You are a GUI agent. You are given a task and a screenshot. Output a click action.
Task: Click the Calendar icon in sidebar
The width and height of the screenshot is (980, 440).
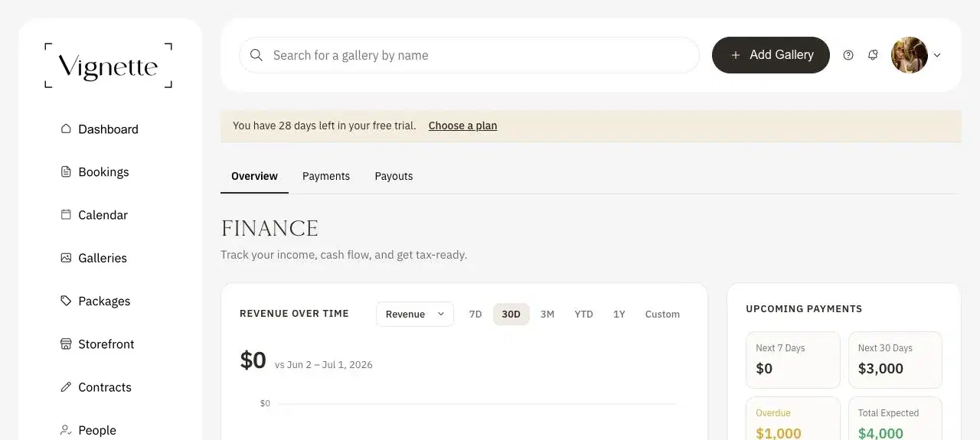[x=66, y=214]
